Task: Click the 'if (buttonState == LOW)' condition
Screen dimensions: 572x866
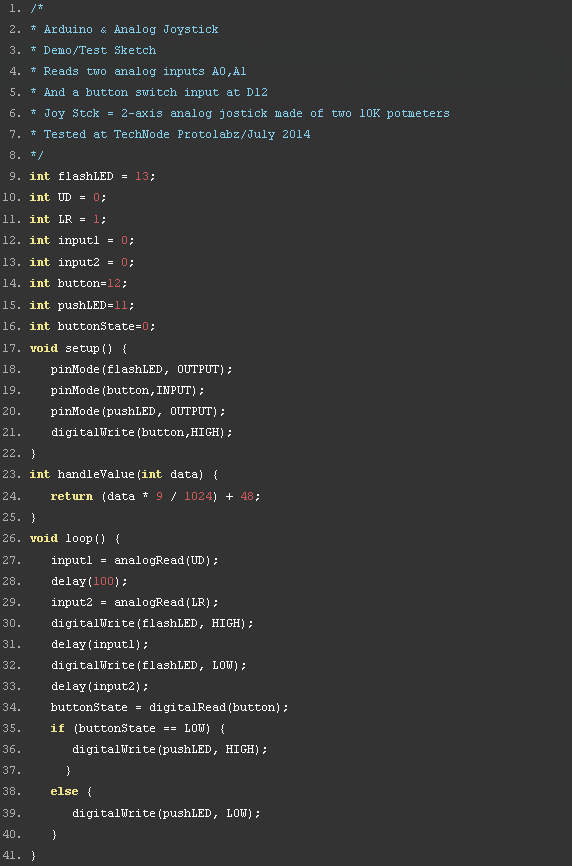Action: click(x=138, y=728)
